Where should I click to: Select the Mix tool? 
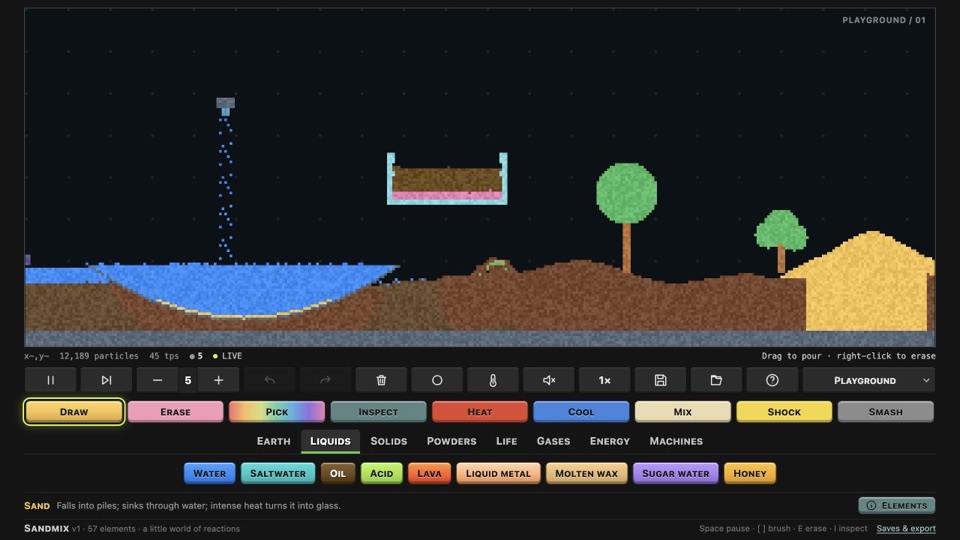coord(683,411)
